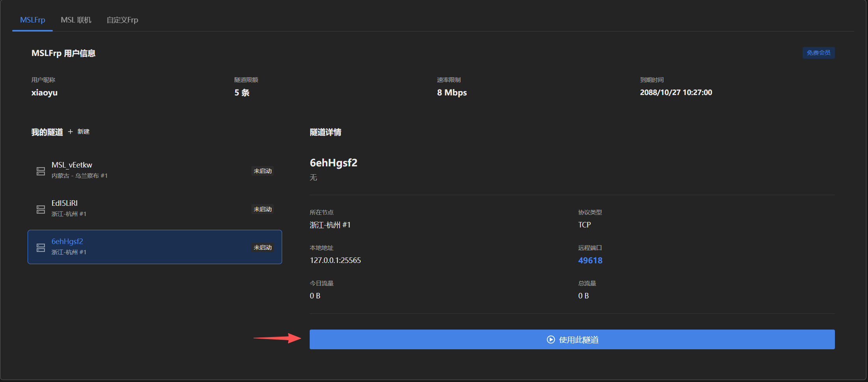Click the plus icon beside 我的隧道
The height and width of the screenshot is (382, 868).
[71, 132]
